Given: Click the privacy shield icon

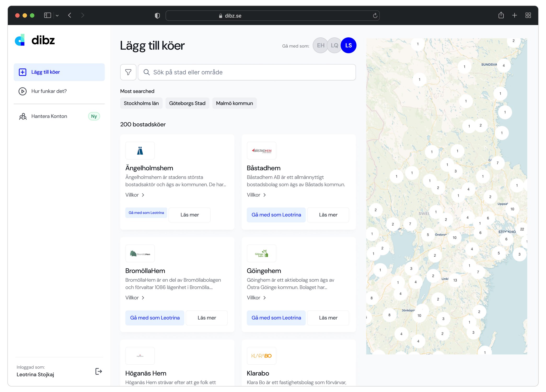Looking at the screenshot, I should click(157, 16).
